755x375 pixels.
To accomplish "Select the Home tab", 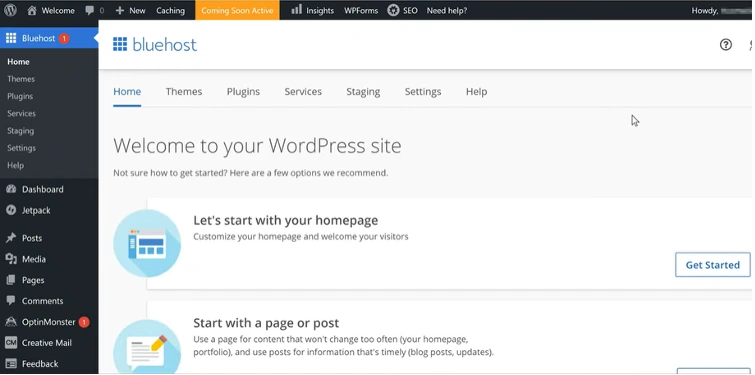I will point(127,91).
